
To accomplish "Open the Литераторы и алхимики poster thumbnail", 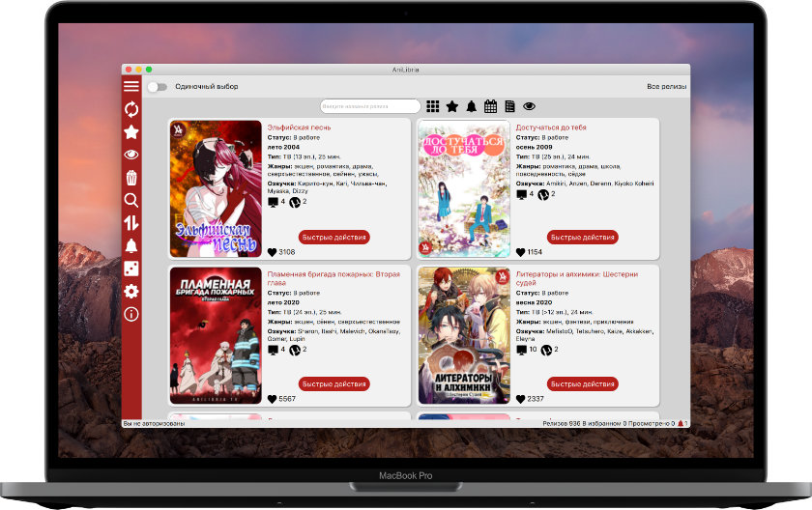I will pos(464,336).
